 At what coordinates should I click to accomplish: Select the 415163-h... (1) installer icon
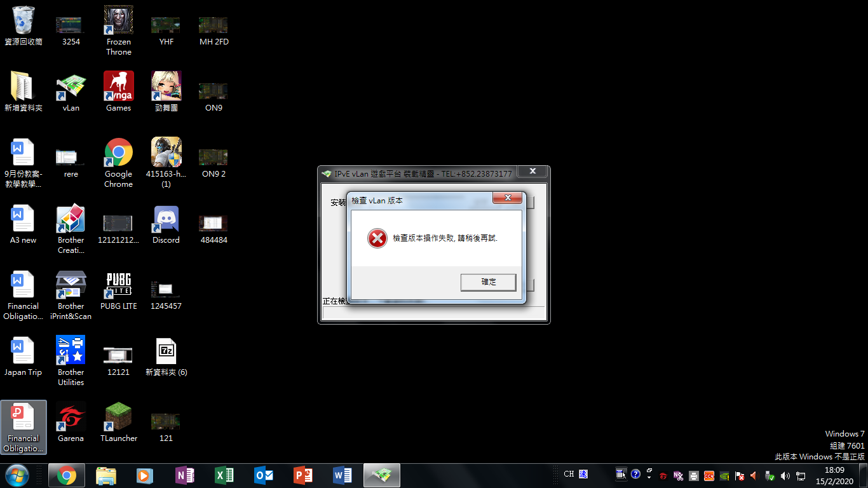(166, 163)
